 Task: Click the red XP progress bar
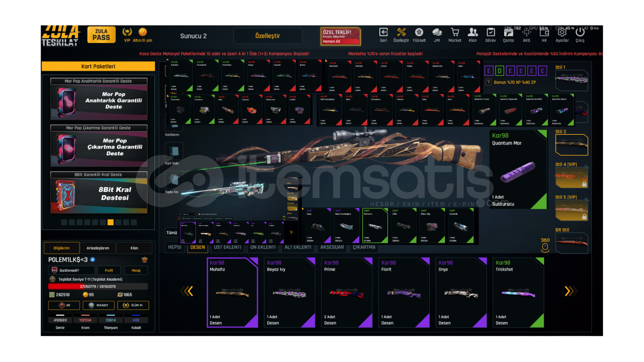click(98, 287)
